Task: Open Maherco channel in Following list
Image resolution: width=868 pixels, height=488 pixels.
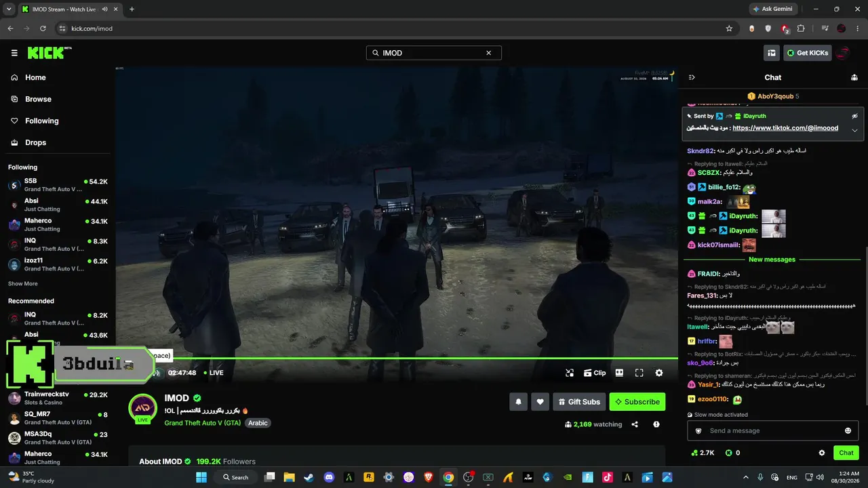Action: [x=58, y=224]
